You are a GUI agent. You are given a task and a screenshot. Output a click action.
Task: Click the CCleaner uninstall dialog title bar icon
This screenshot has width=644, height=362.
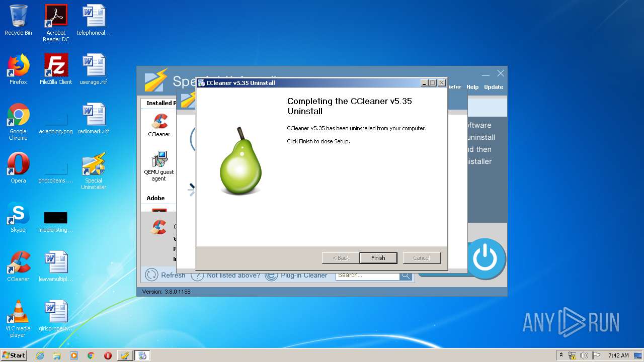pos(201,83)
